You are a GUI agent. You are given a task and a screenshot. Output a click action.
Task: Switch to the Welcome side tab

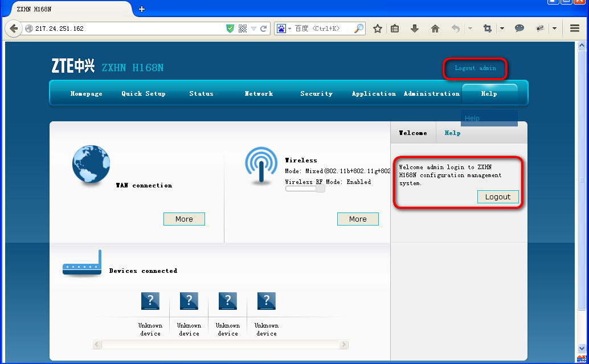point(413,133)
